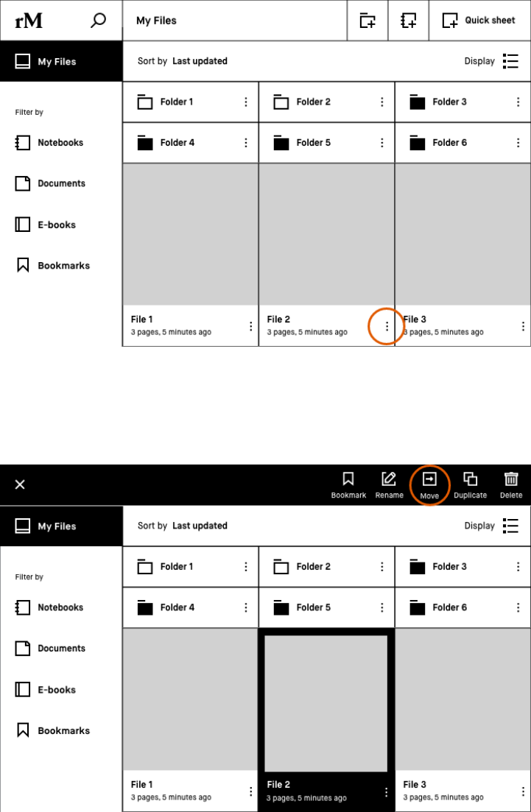Open Folder 2 options in the upper panel
This screenshot has width=531, height=812.
(x=381, y=102)
